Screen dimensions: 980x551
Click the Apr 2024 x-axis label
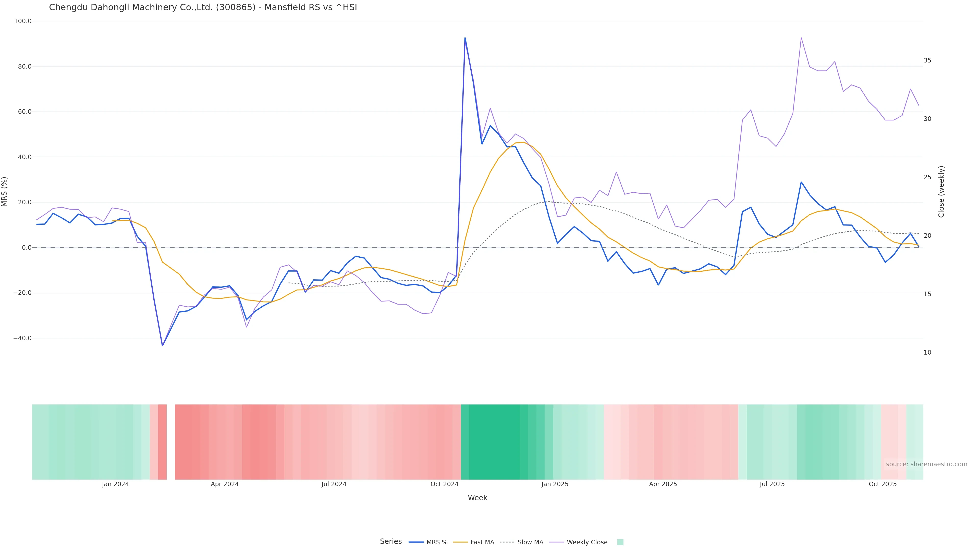[x=225, y=484]
